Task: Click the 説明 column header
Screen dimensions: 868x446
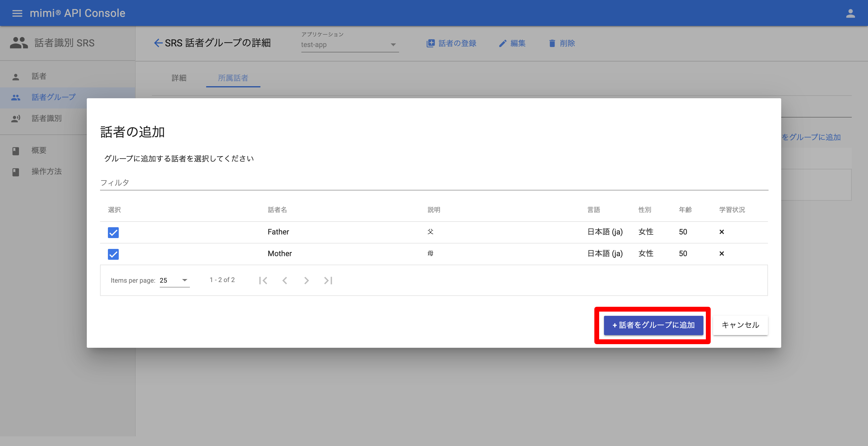Action: 434,209
